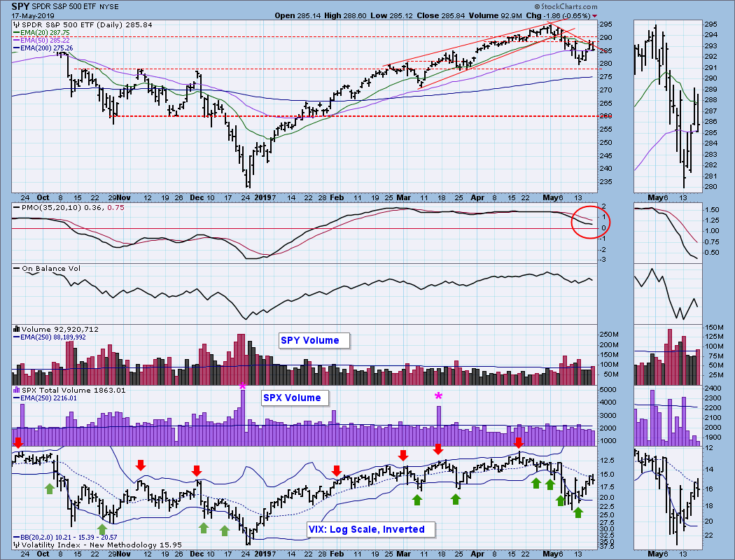The width and height of the screenshot is (735, 560).
Task: Click the magenta asterisk above the March SPX volume spike
Action: point(438,396)
